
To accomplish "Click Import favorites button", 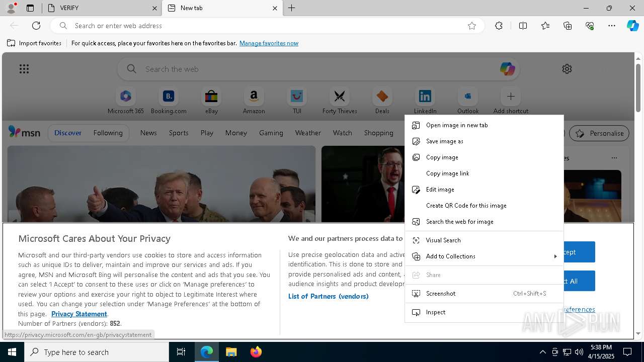I will pyautogui.click(x=34, y=43).
